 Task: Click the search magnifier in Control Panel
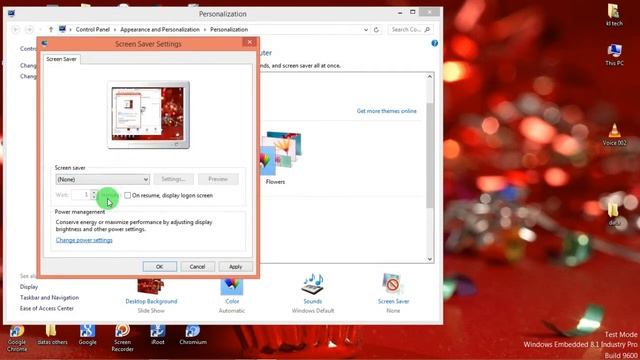tap(427, 29)
